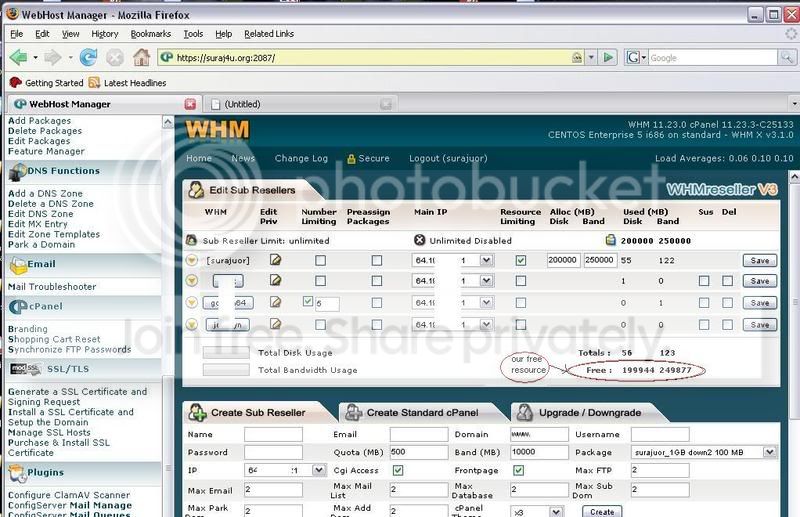The image size is (800, 517).
Task: Open the Main IP dropdown in the last reseller row
Action: [486, 324]
